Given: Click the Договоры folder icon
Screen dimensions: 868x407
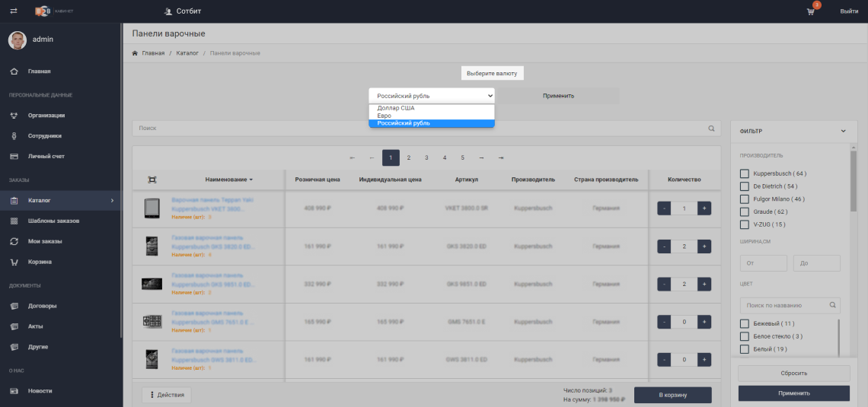Looking at the screenshot, I should click(x=15, y=306).
